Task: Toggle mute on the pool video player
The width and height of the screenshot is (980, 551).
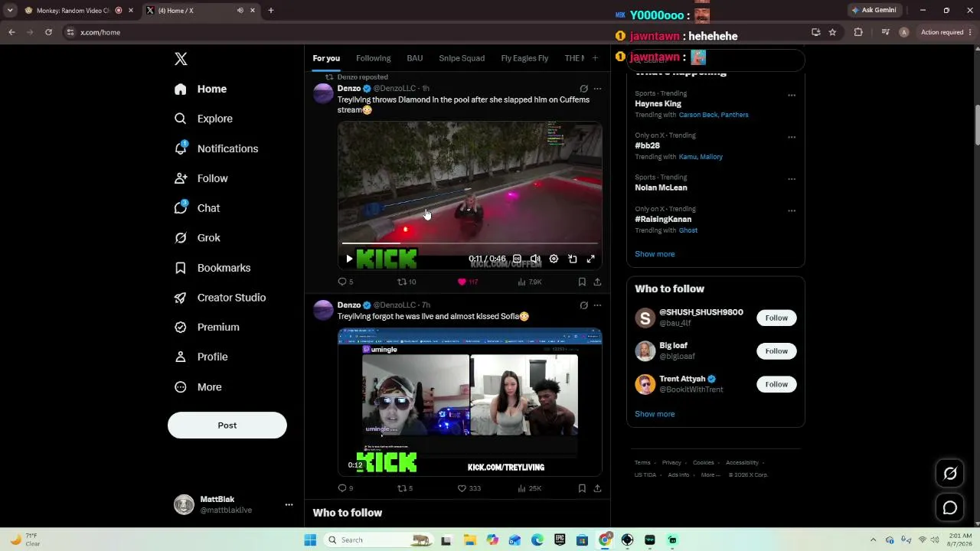Action: pos(535,259)
